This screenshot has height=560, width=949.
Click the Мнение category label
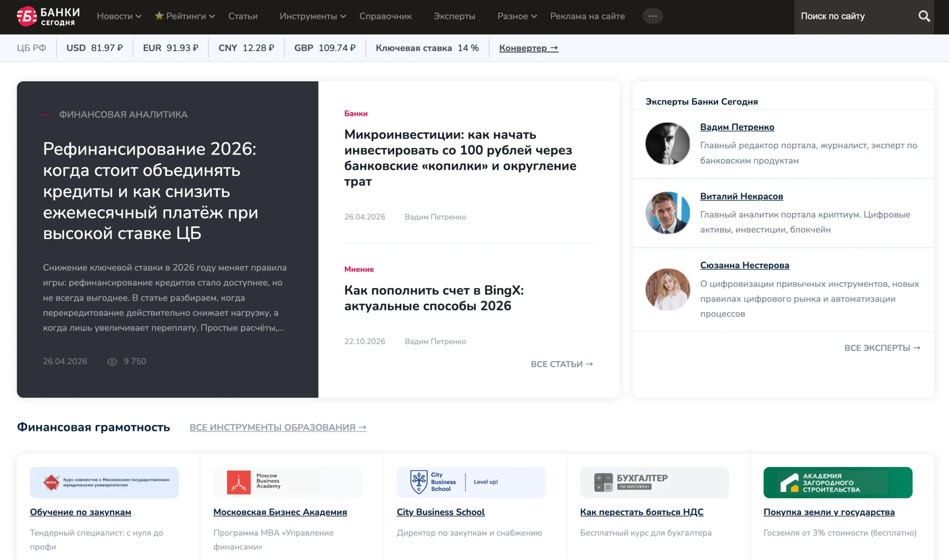(359, 269)
